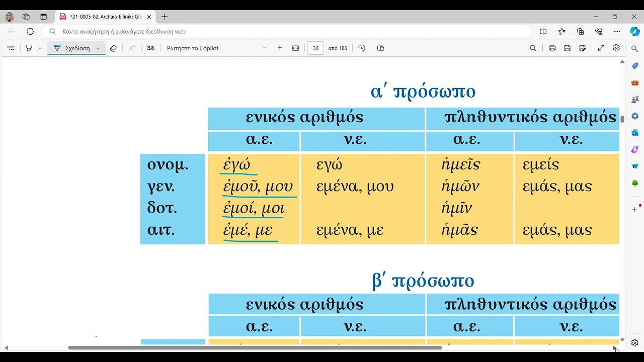This screenshot has height=362, width=644.
Task: Open the Copilot sidebar
Action: click(635, 31)
